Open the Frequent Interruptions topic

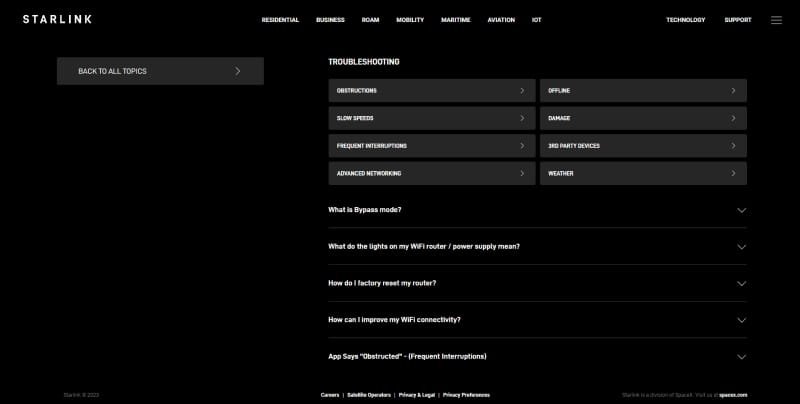click(x=432, y=145)
